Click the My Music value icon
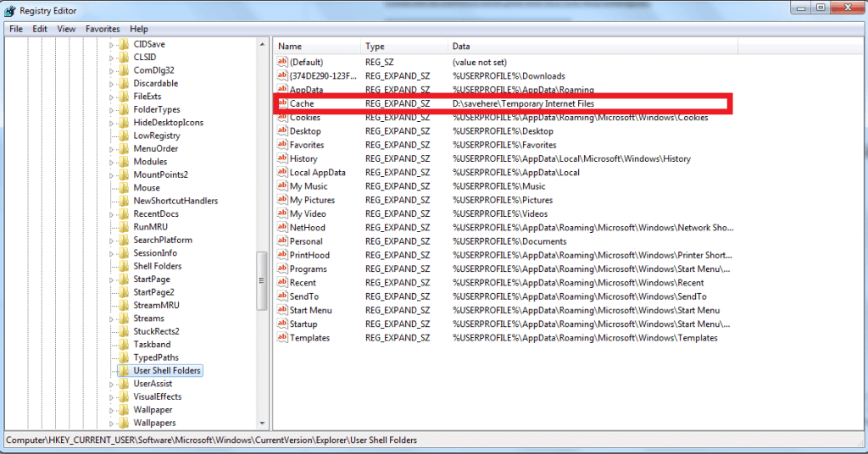Image resolution: width=868 pixels, height=454 pixels. [282, 186]
